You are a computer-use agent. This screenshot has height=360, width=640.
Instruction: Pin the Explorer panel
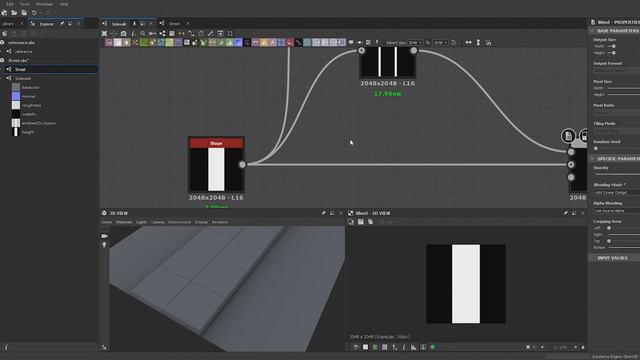click(62, 24)
